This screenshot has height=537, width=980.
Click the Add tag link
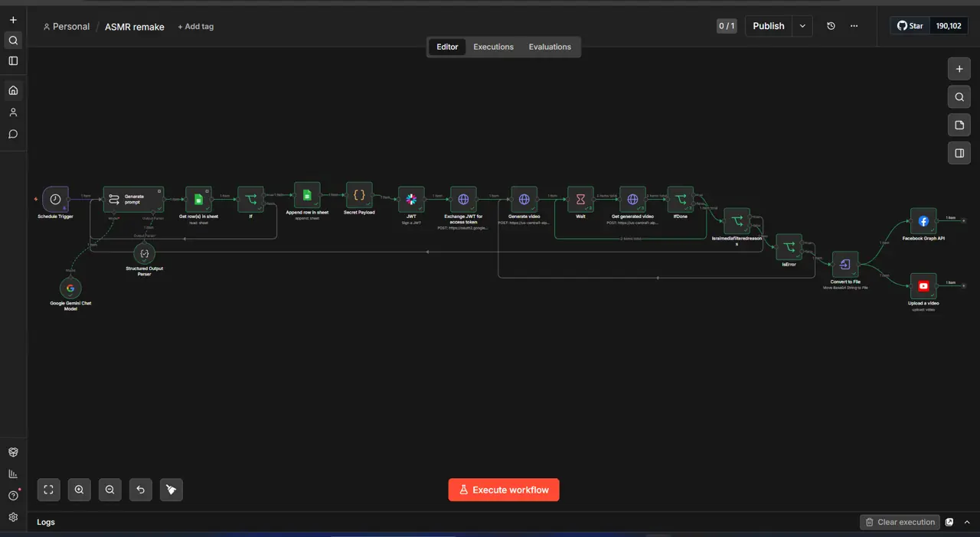(196, 27)
